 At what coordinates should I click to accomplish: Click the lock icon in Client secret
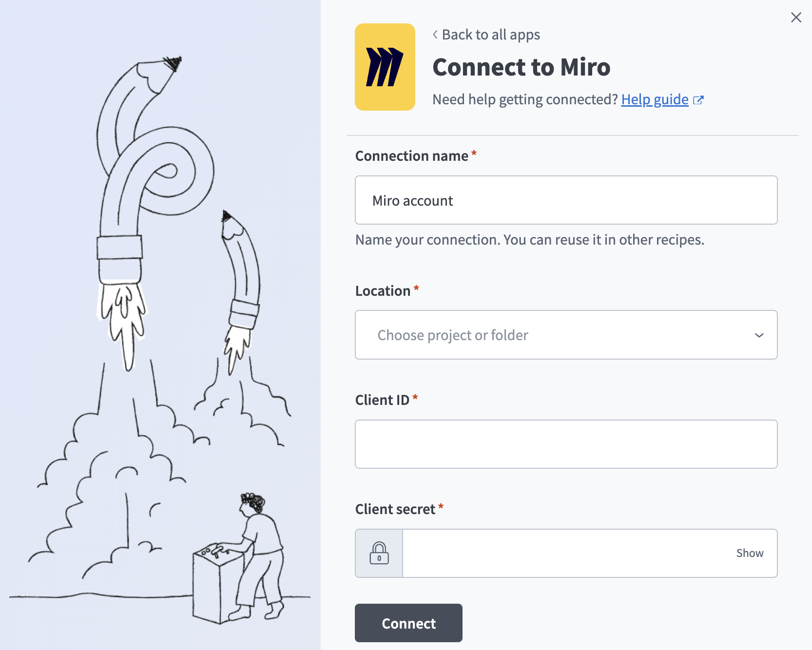click(379, 553)
